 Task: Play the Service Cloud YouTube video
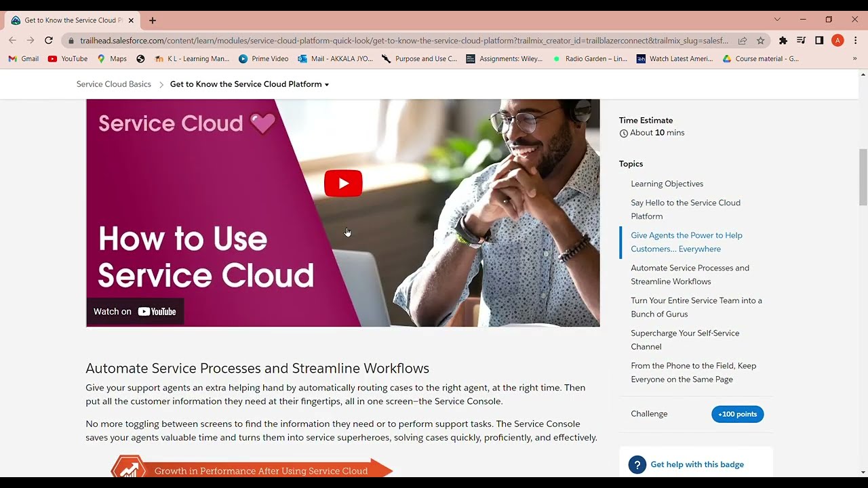pos(343,184)
